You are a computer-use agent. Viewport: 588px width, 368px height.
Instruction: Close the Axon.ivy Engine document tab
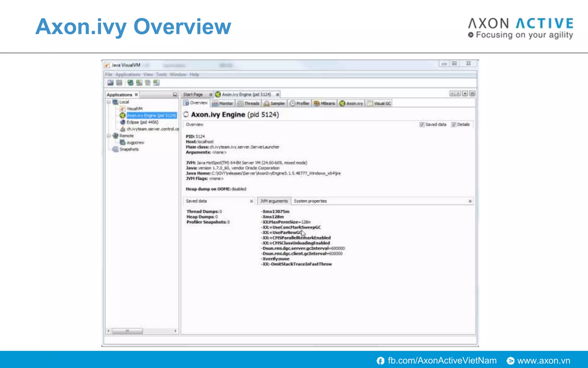[278, 95]
